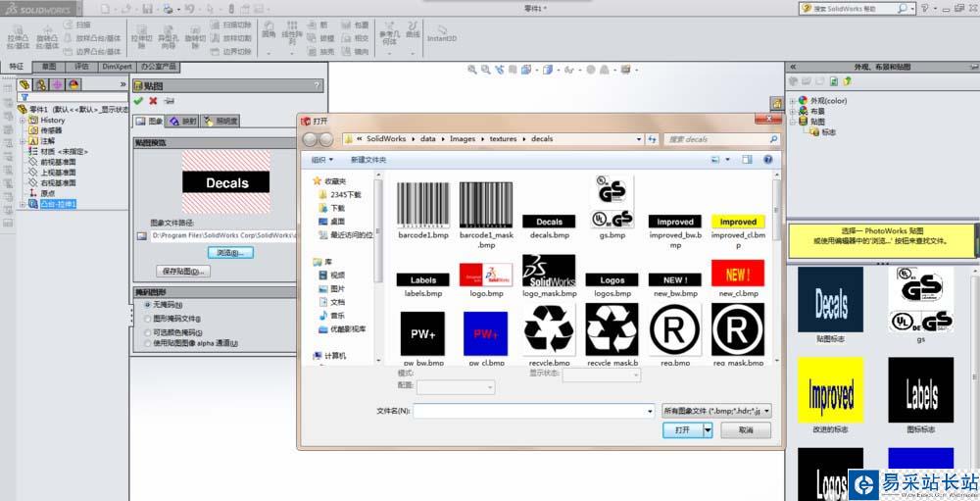This screenshot has height=501, width=980.
Task: Click textures segment in address path
Action: click(503, 139)
